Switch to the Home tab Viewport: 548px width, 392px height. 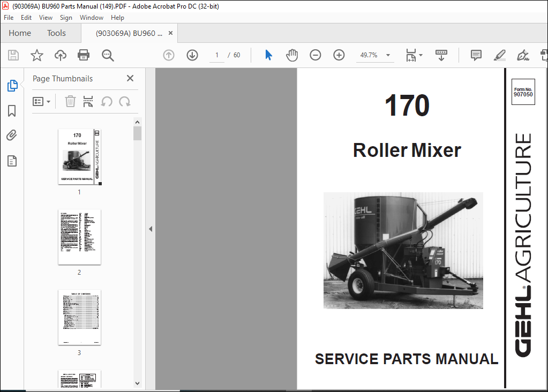coord(20,33)
